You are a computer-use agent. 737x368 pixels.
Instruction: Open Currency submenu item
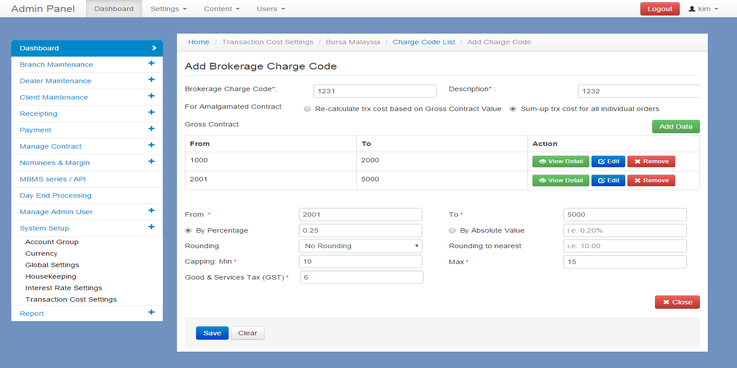(x=41, y=253)
